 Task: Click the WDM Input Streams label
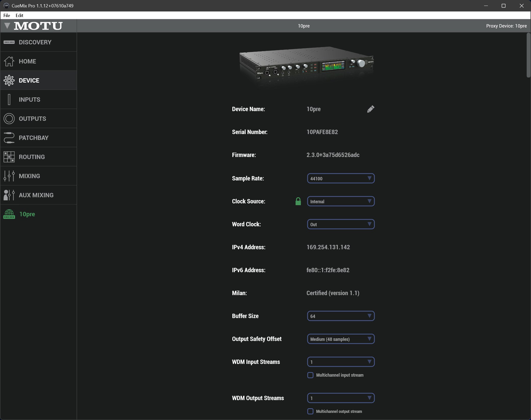coord(256,362)
